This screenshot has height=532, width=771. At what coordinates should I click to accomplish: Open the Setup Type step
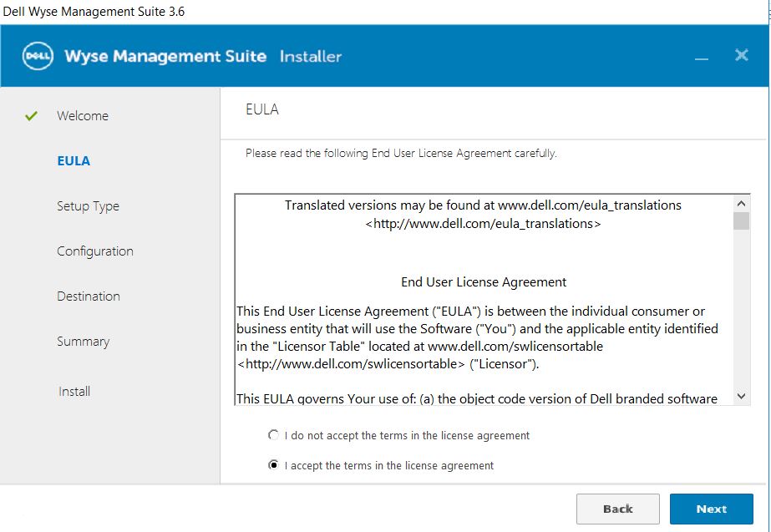pos(88,206)
